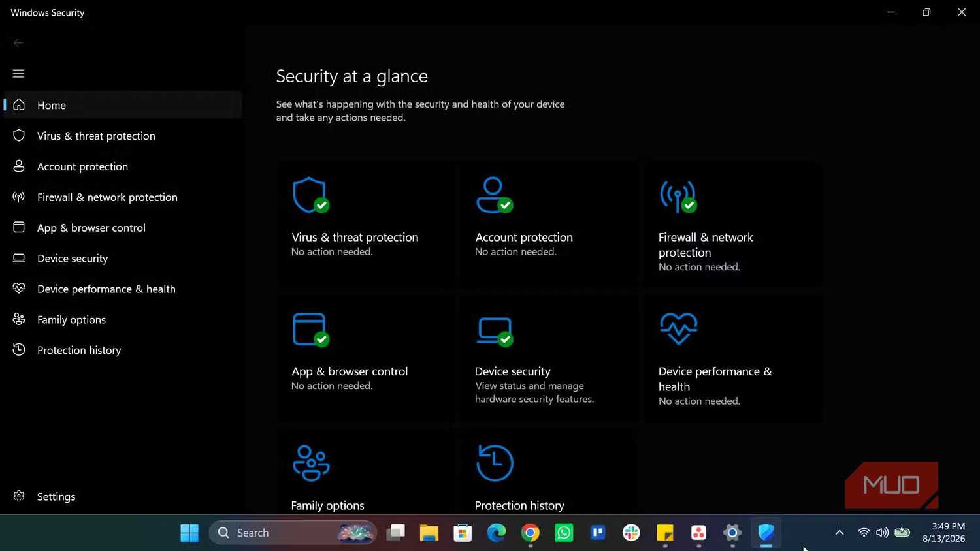Open the Device performance & health card title

715,379
